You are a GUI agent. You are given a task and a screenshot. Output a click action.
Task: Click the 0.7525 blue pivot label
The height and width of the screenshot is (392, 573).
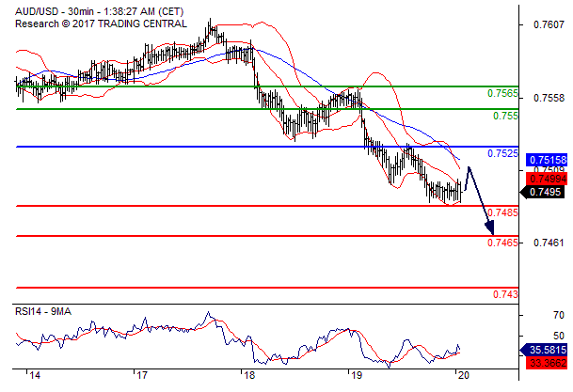(x=502, y=153)
